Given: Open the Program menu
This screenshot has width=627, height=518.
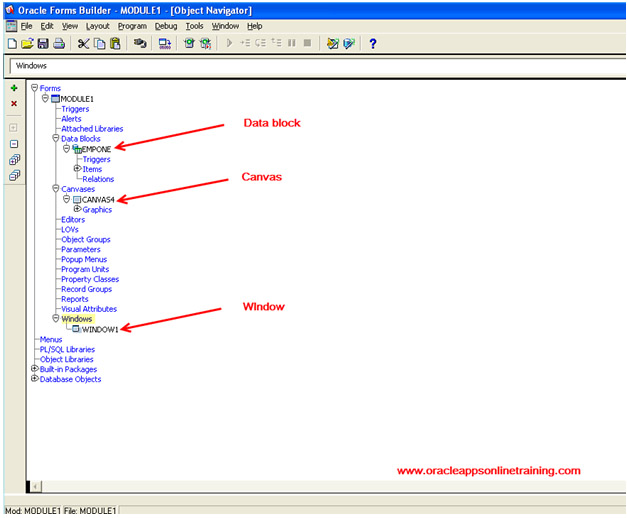Looking at the screenshot, I should [132, 26].
